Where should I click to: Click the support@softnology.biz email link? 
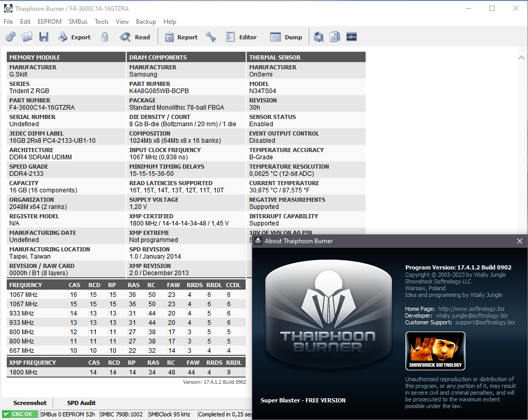[x=485, y=322]
